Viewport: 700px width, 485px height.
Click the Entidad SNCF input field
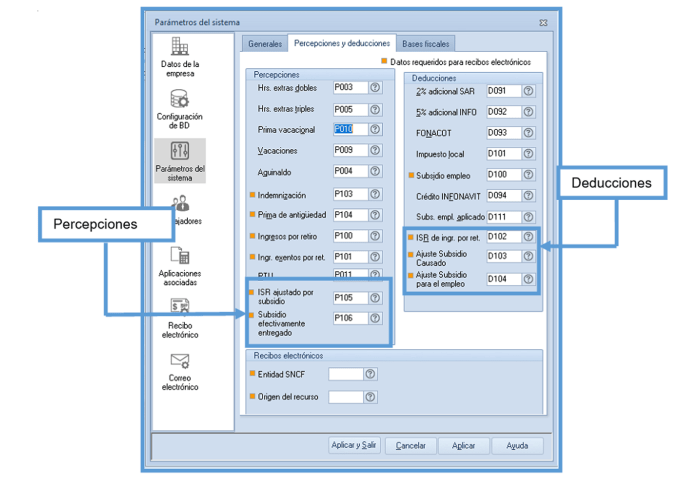[x=345, y=374]
